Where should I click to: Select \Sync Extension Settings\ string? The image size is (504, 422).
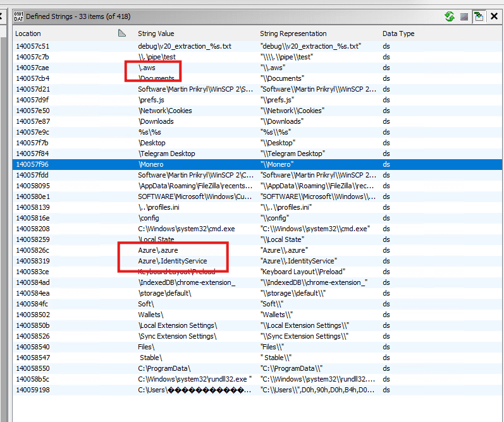[178, 336]
